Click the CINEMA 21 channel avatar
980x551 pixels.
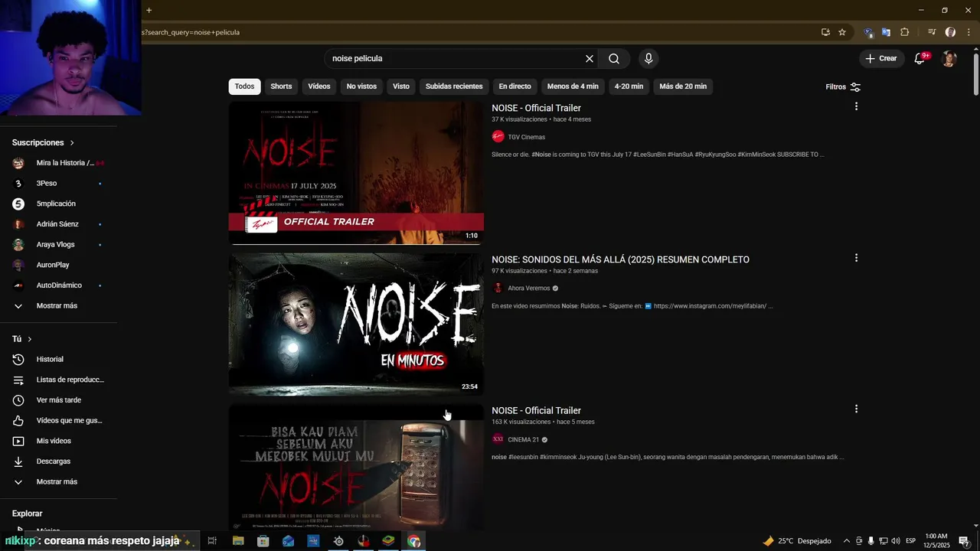(498, 439)
